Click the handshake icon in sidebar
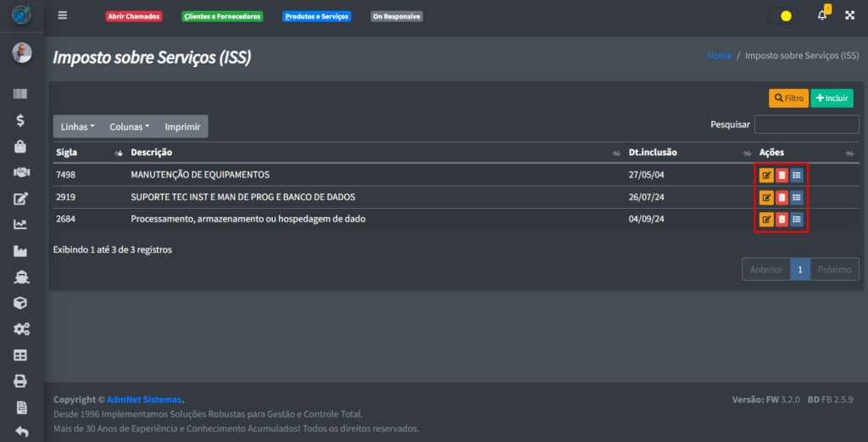Image resolution: width=868 pixels, height=442 pixels. [x=21, y=172]
